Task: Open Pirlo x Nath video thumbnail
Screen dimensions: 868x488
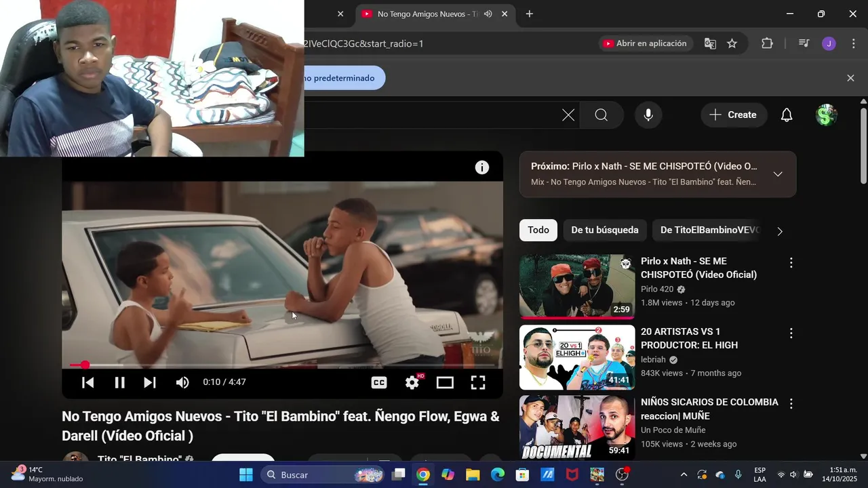Action: 577,287
